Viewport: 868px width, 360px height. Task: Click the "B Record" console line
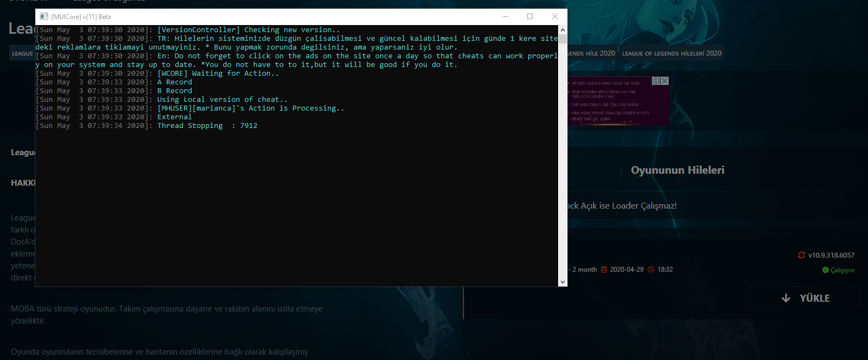tap(175, 91)
